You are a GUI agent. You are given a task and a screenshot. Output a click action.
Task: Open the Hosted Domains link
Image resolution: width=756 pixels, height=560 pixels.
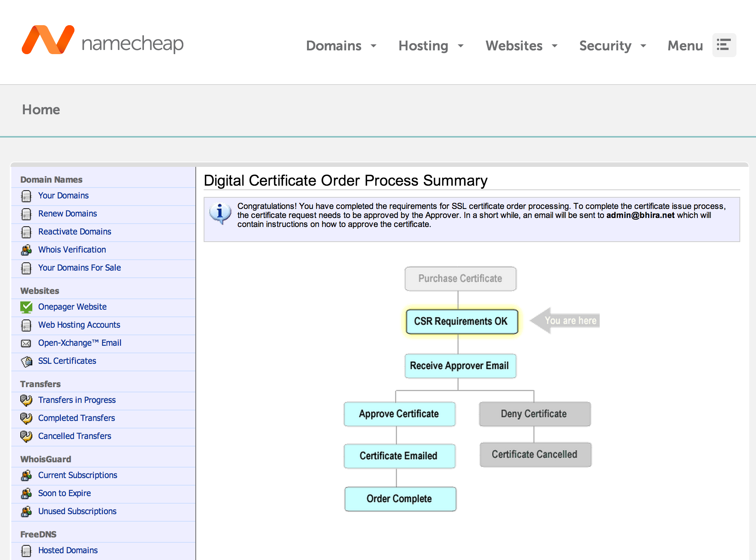click(68, 550)
